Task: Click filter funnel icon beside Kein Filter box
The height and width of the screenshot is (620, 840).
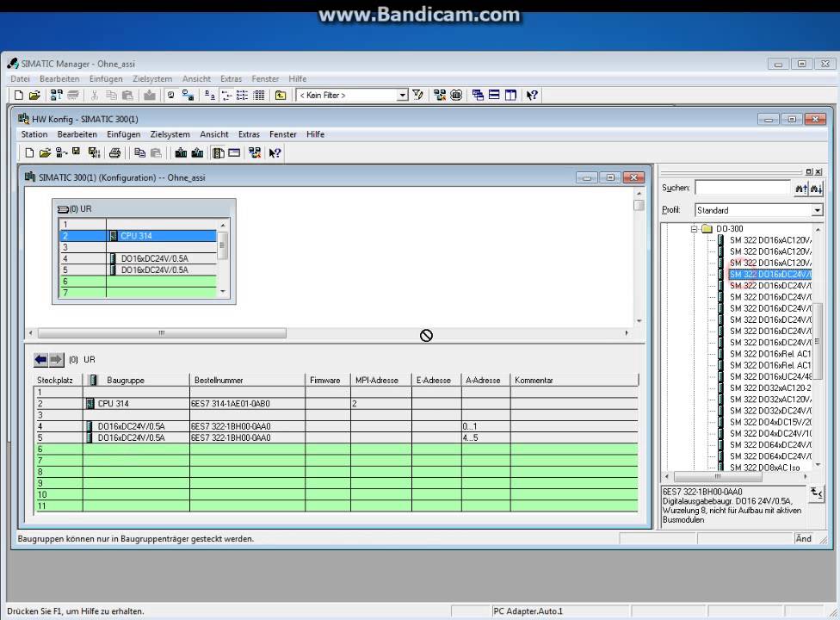Action: [x=418, y=96]
